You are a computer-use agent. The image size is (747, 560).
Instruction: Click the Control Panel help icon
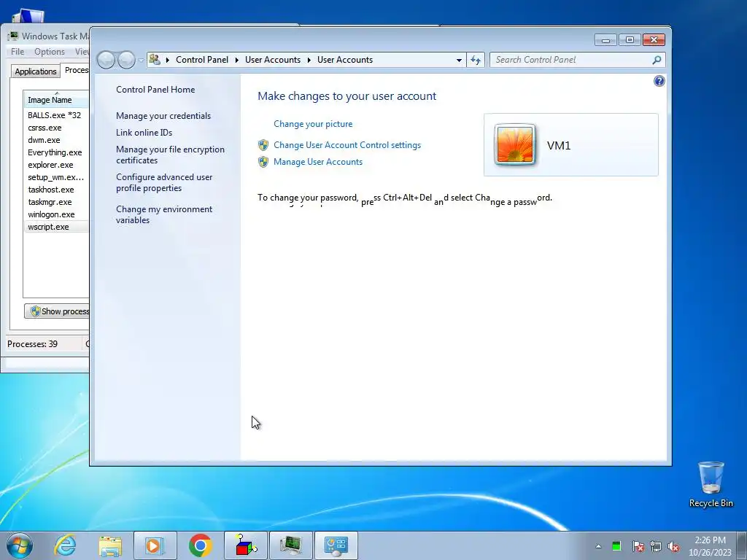pyautogui.click(x=659, y=81)
